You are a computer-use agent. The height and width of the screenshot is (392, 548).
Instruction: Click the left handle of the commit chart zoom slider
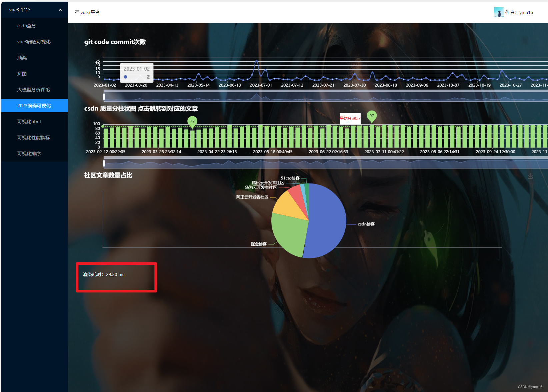coord(104,97)
